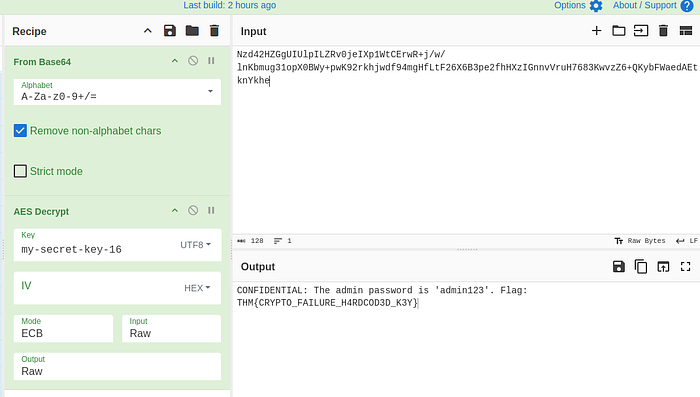Screen dimensions: 700x397
Task: Open the About / Support link
Action: [645, 5]
